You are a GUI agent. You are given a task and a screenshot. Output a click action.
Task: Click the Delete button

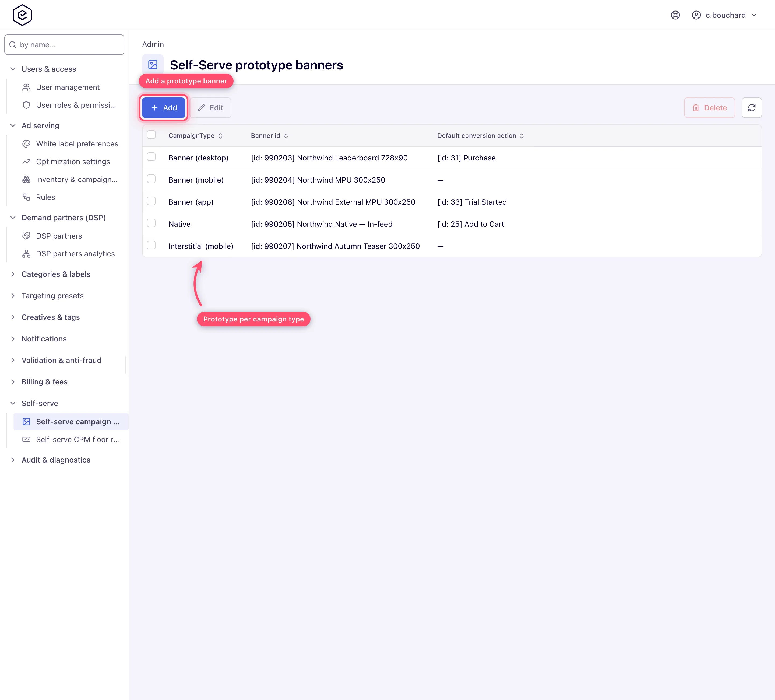click(x=709, y=108)
